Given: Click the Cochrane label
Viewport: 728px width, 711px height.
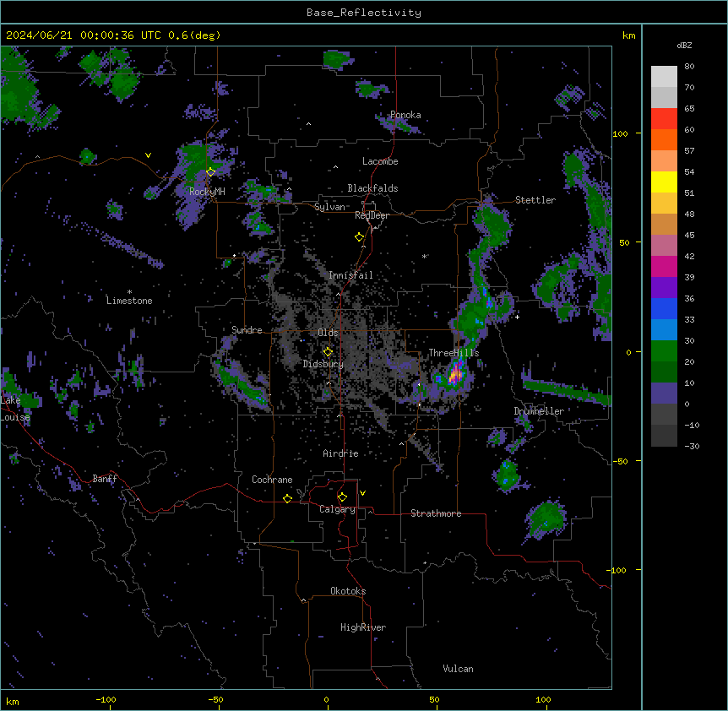Looking at the screenshot, I should tap(272, 480).
